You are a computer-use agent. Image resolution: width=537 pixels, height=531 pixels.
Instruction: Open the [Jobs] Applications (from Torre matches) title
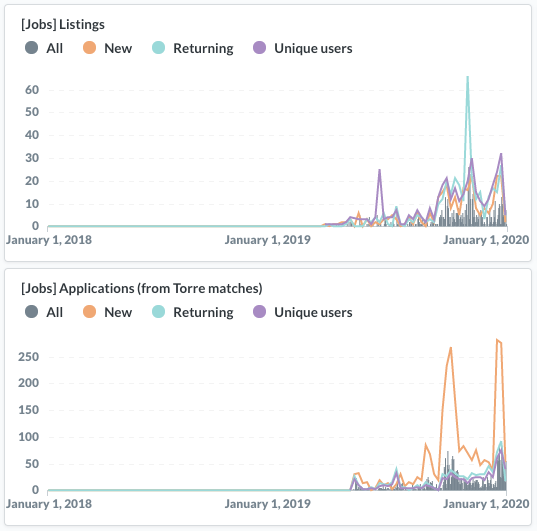[x=141, y=288]
